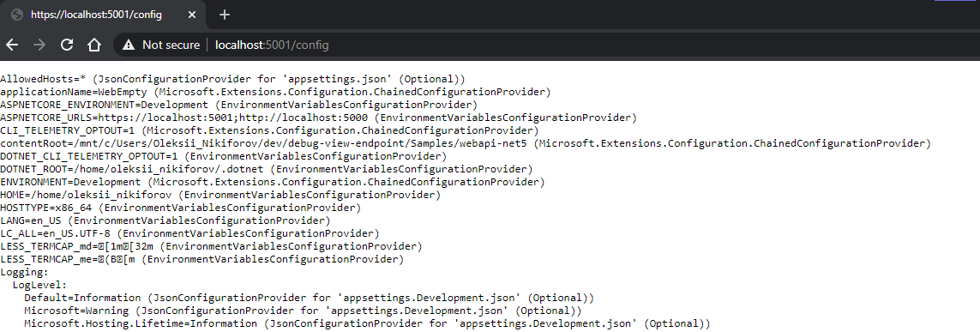Click the Logging: section heading
Screen dimensions: 980x332
tap(24, 272)
